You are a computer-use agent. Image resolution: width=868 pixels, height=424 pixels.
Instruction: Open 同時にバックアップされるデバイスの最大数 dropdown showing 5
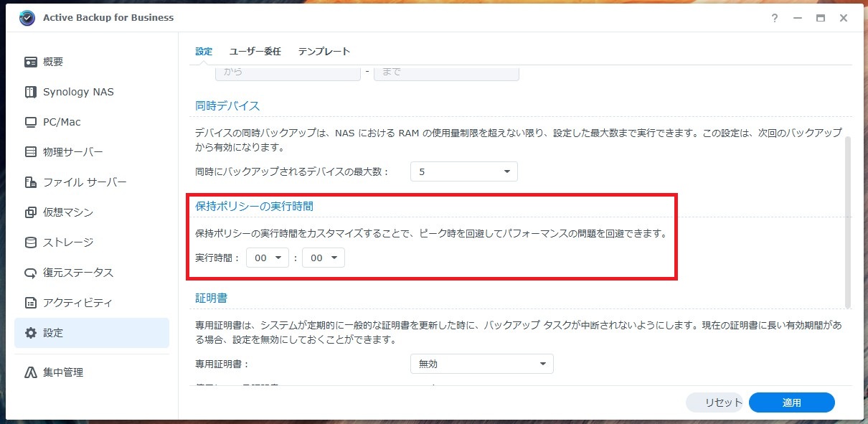pos(464,171)
